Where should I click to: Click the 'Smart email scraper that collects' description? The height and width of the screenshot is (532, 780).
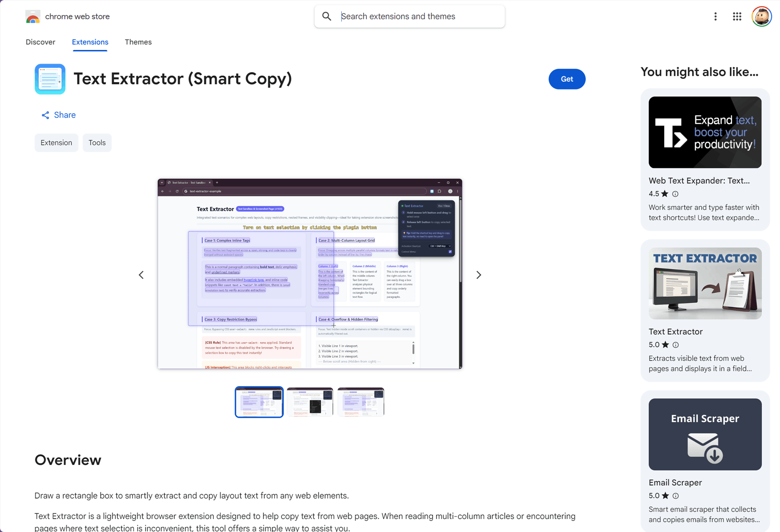pyautogui.click(x=704, y=515)
